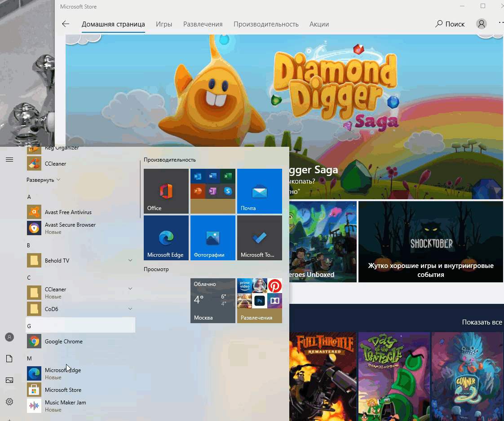Open the Microsoft Edge tile
The height and width of the screenshot is (421, 504).
[166, 237]
